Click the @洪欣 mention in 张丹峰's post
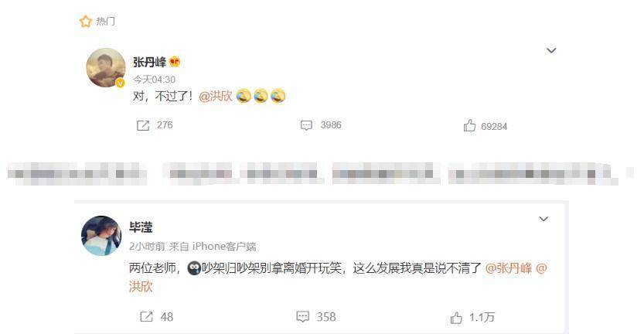Image resolution: width=644 pixels, height=334 pixels. pyautogui.click(x=216, y=96)
